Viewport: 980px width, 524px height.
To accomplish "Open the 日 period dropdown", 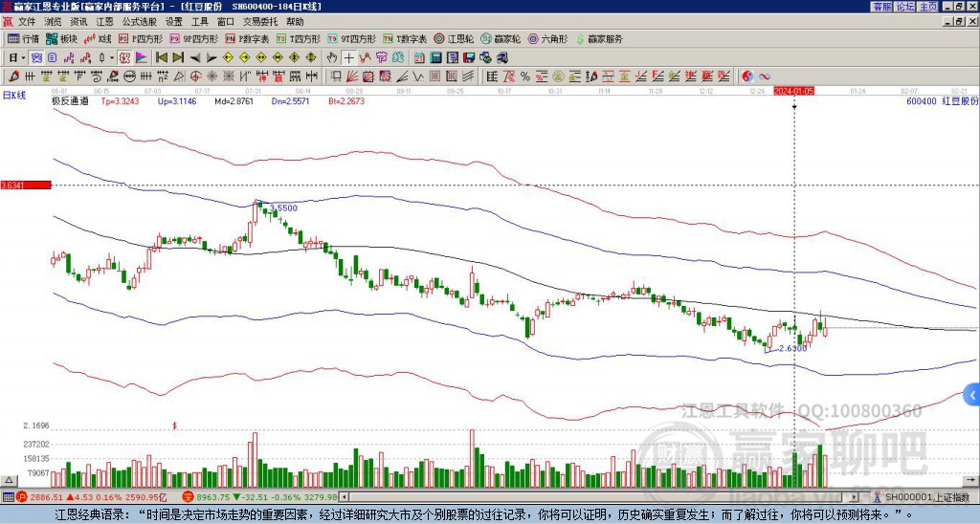I will (16, 58).
